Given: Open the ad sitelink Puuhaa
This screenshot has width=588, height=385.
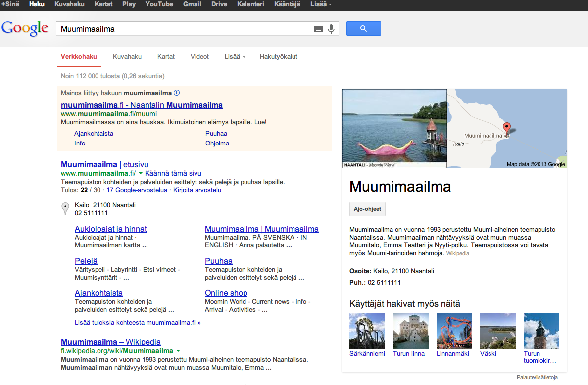Looking at the screenshot, I should 216,134.
